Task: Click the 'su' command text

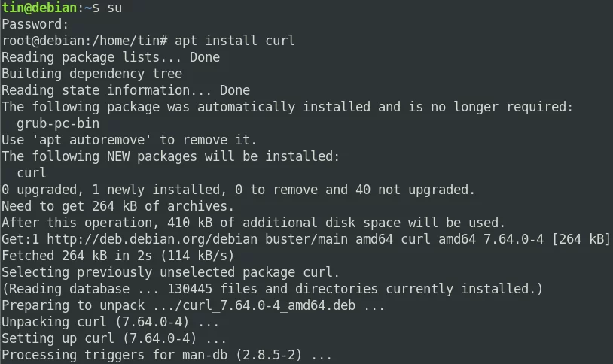Action: [114, 8]
